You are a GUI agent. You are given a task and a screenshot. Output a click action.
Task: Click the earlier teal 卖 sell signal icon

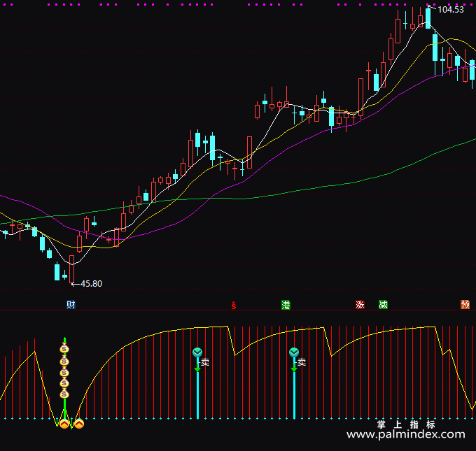coord(197,352)
